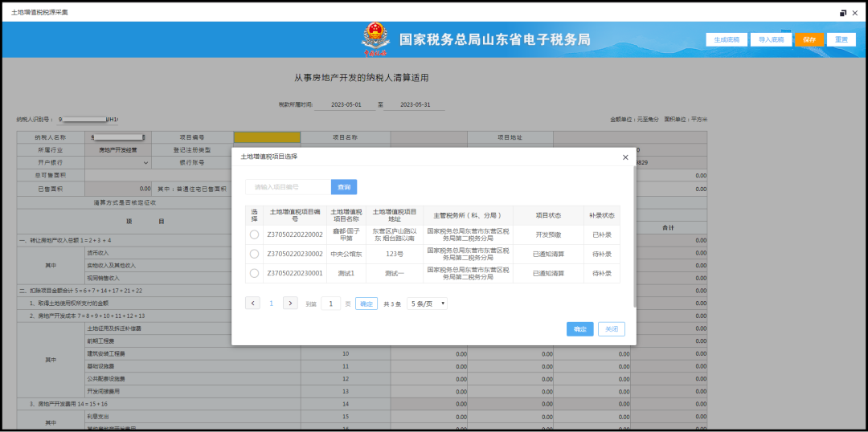Image resolution: width=868 pixels, height=432 pixels.
Task: Click 共3条 total count text
Action: click(x=392, y=304)
